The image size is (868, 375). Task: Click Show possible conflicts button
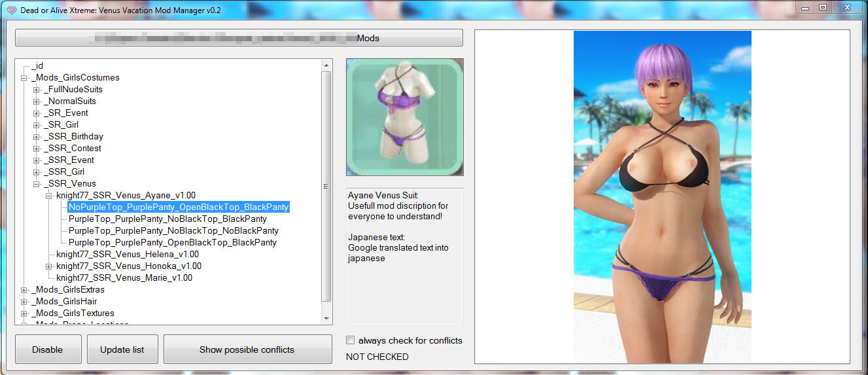tap(247, 349)
